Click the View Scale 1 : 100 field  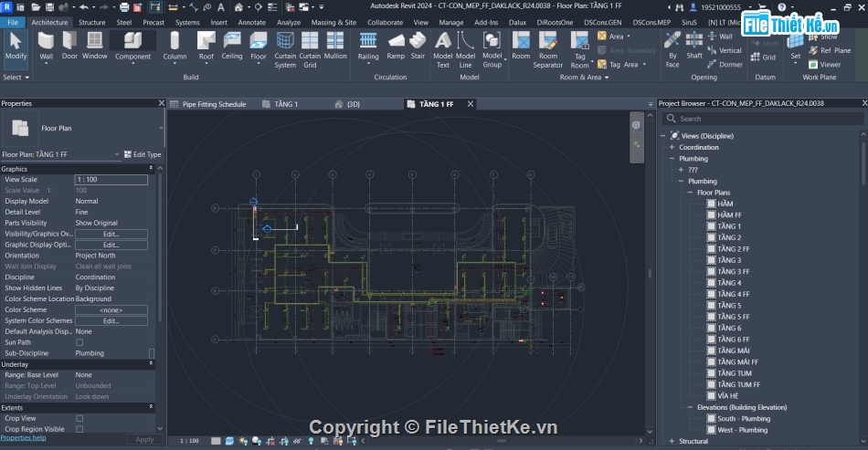[111, 180]
